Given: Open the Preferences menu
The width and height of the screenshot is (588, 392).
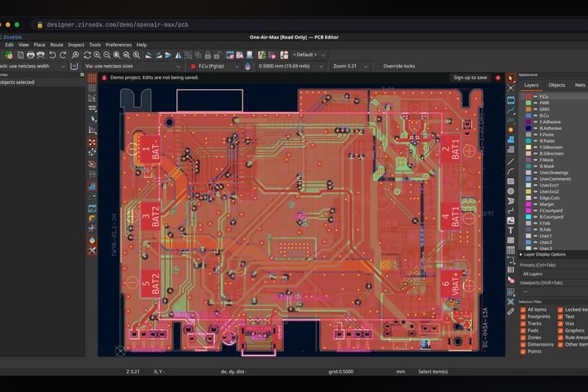Looking at the screenshot, I should tap(118, 45).
